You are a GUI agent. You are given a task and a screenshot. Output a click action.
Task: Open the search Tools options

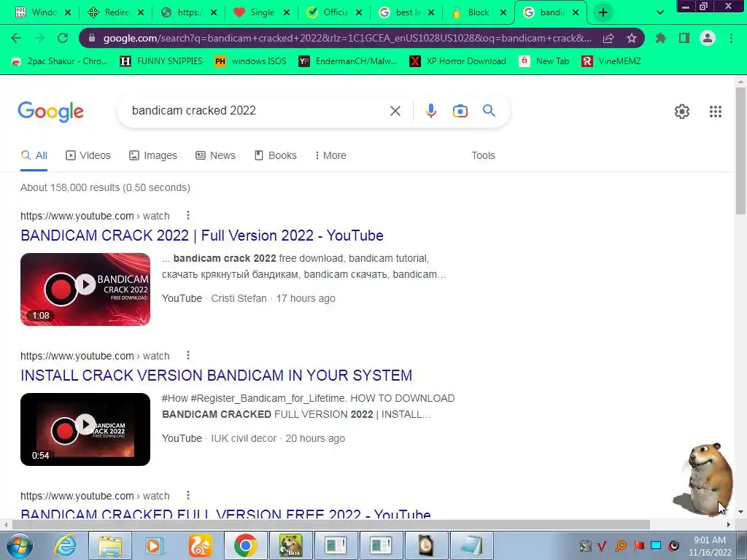[483, 155]
